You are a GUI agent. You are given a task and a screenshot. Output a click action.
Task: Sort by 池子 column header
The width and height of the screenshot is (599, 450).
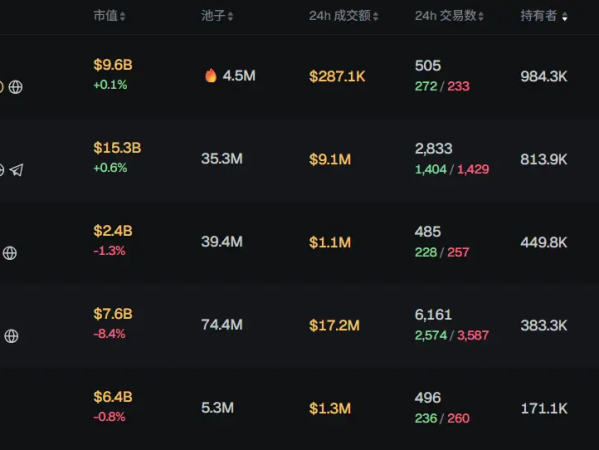tap(217, 16)
